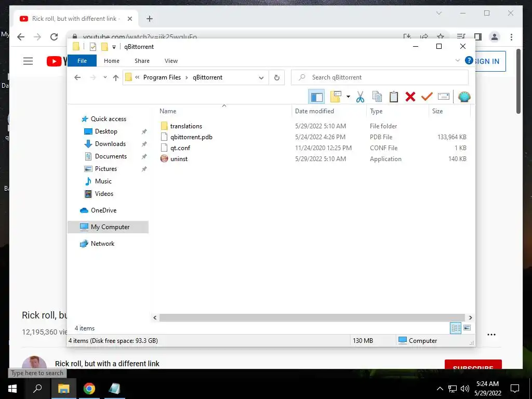Click the horizontal scrollbar in file list
This screenshot has width=532, height=399.
[312, 317]
